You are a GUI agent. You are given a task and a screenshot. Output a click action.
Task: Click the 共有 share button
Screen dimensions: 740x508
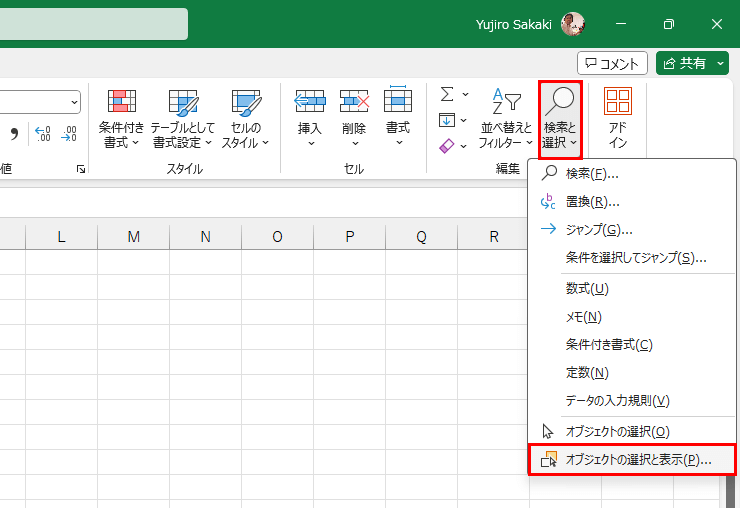click(684, 63)
